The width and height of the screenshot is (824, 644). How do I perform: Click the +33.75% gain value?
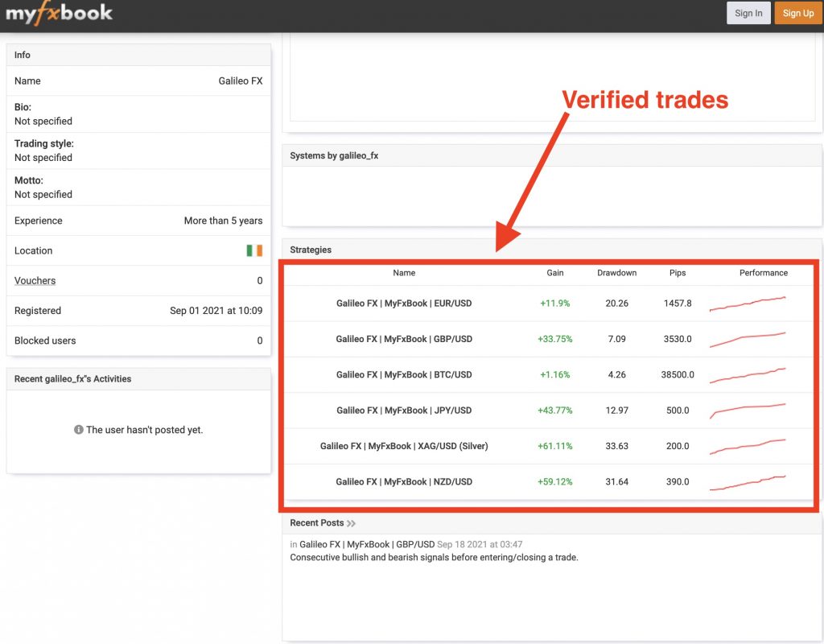pyautogui.click(x=554, y=339)
